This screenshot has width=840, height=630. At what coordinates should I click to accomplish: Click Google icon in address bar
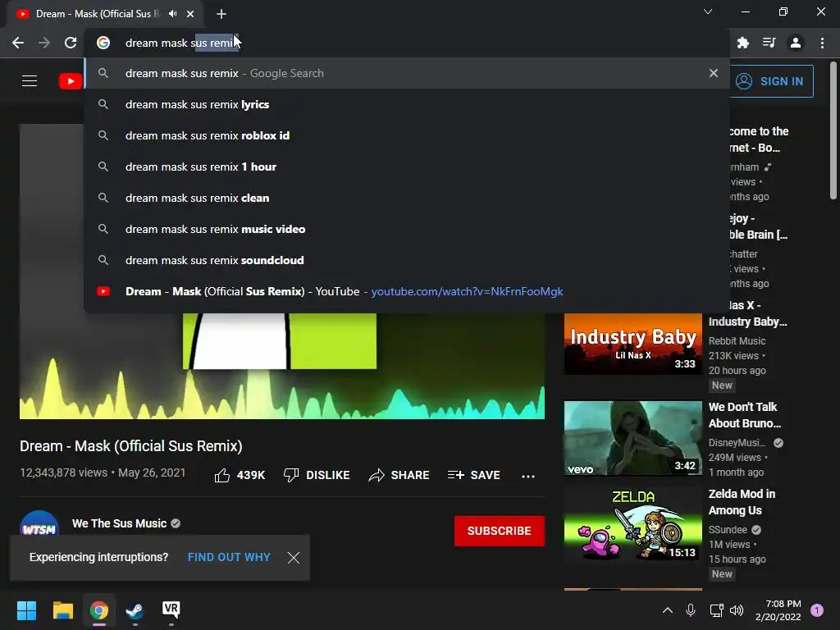(x=103, y=43)
